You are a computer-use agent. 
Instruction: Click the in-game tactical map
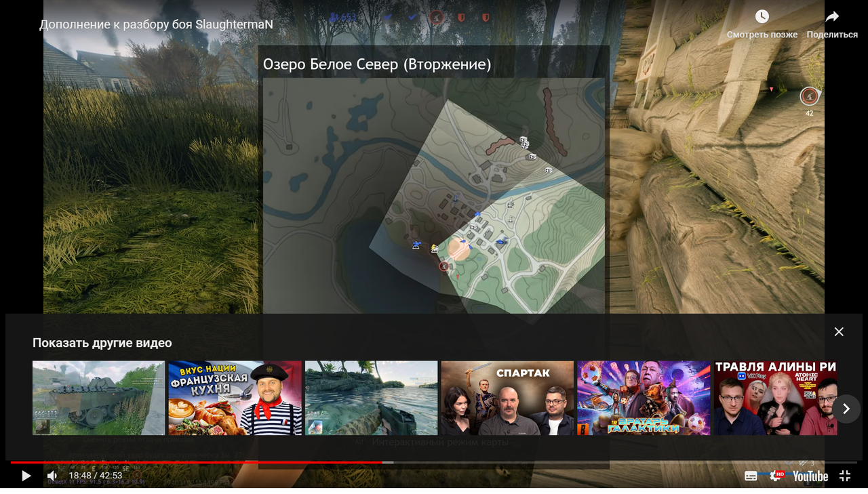[x=434, y=196]
